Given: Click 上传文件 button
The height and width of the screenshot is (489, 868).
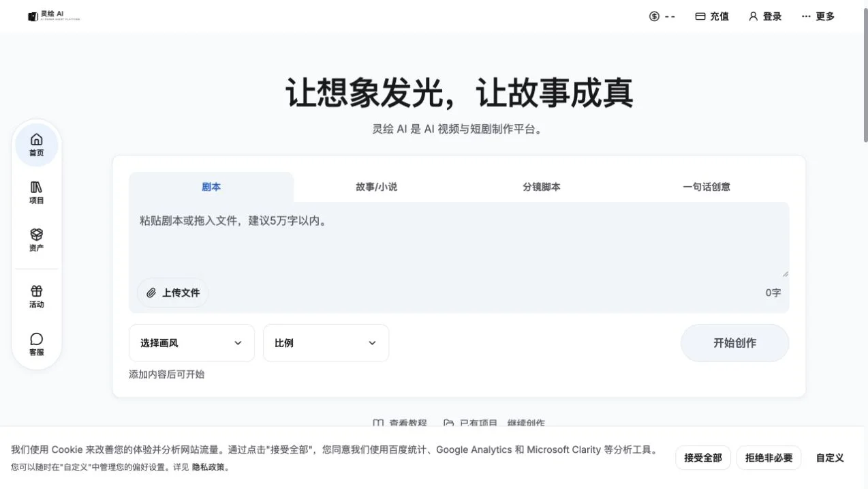Looking at the screenshot, I should (x=173, y=293).
